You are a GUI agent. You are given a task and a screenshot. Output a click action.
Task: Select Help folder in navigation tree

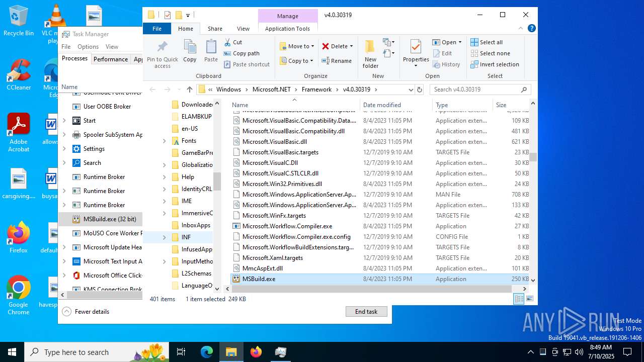click(187, 177)
